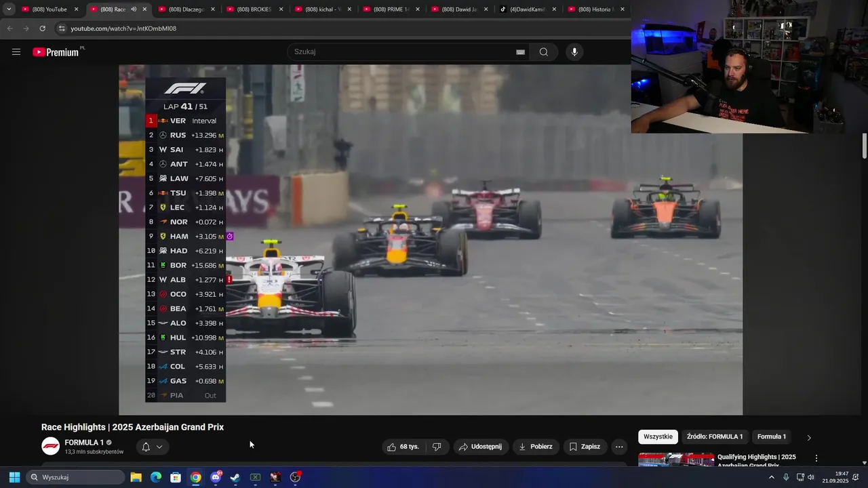Click the page vertical scrollbar thumb
The width and height of the screenshot is (868, 488).
865,146
